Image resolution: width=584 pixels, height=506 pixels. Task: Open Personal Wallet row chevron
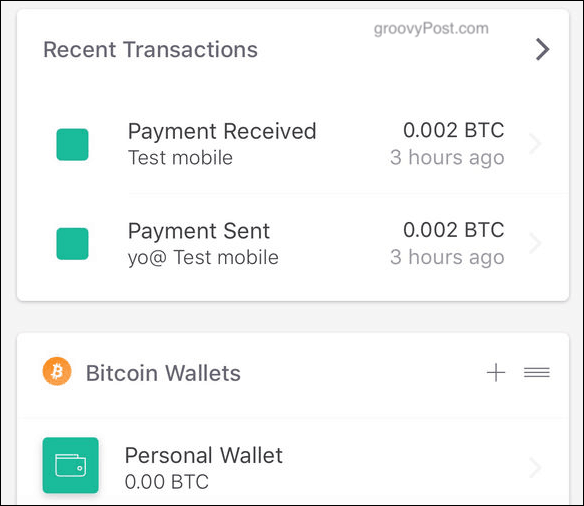click(535, 468)
